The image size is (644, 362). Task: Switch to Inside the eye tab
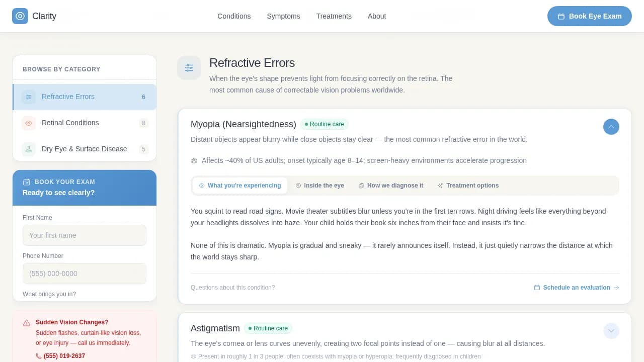click(x=320, y=186)
